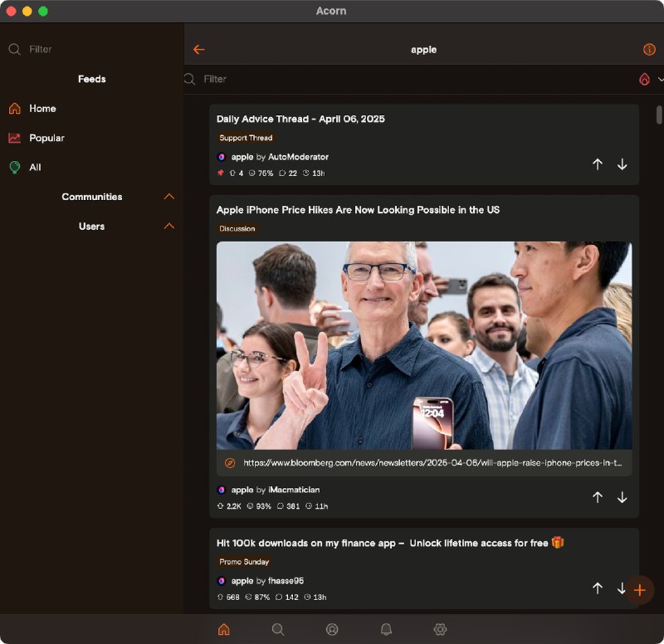The image size is (664, 644).
Task: Click 22 comments count on Daily Advice Thread
Action: 288,173
